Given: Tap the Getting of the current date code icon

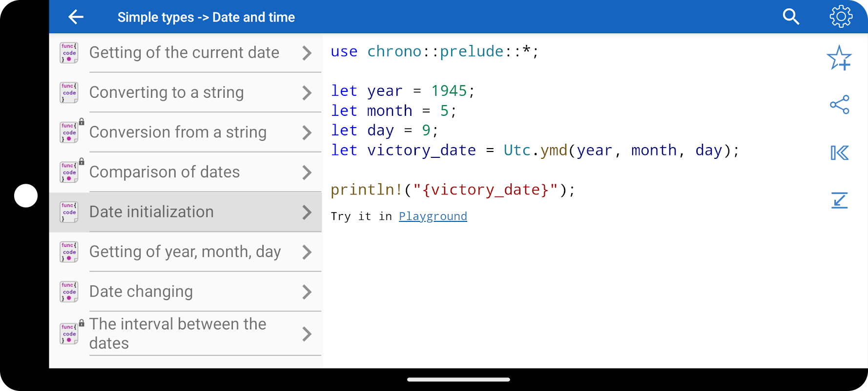Looking at the screenshot, I should 69,53.
